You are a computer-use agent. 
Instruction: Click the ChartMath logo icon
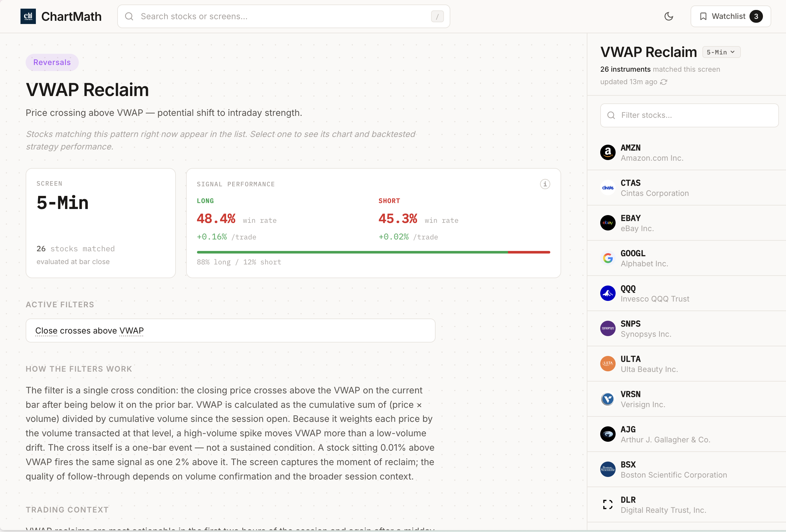coord(28,16)
